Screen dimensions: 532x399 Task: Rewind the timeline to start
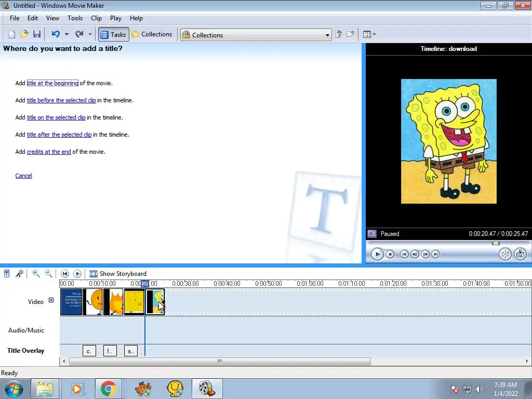click(65, 273)
